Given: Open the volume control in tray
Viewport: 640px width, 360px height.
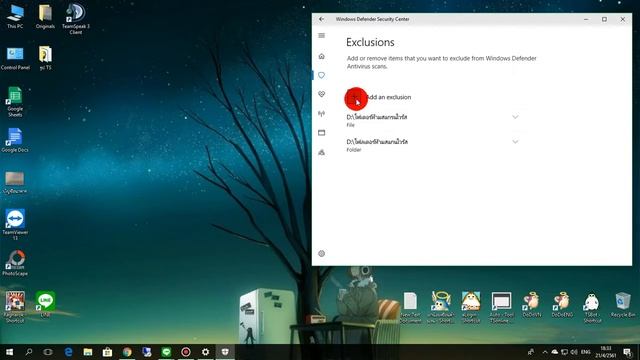Looking at the screenshot, I should [x=574, y=352].
